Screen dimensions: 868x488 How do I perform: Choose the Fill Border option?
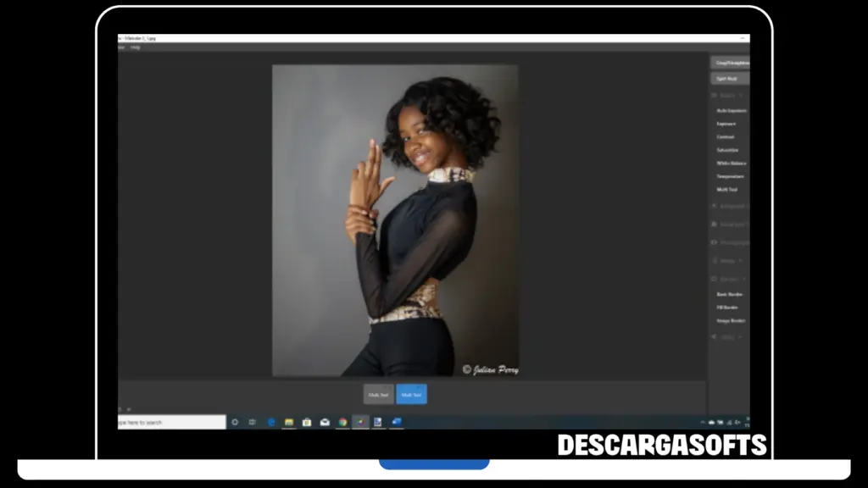(x=727, y=308)
